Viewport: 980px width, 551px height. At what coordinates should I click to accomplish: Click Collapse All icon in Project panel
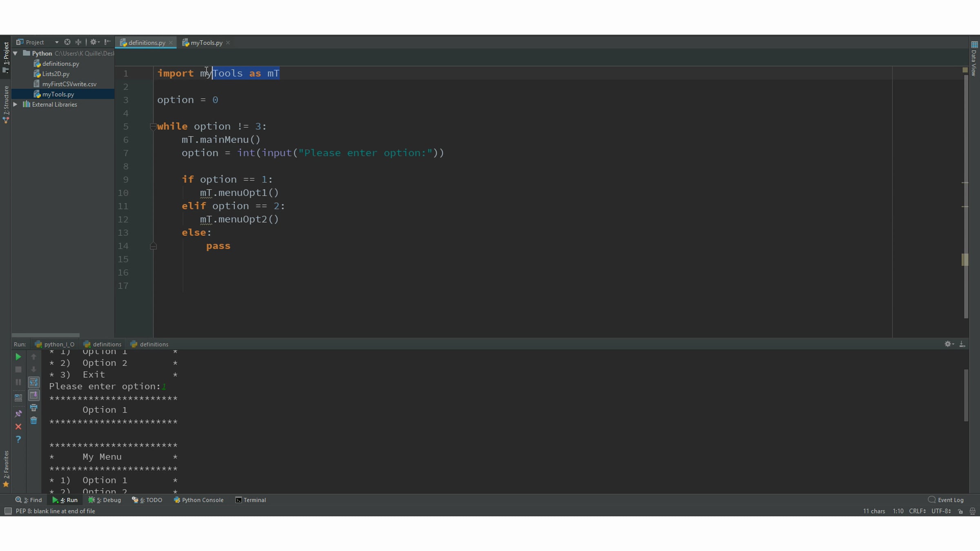point(78,42)
